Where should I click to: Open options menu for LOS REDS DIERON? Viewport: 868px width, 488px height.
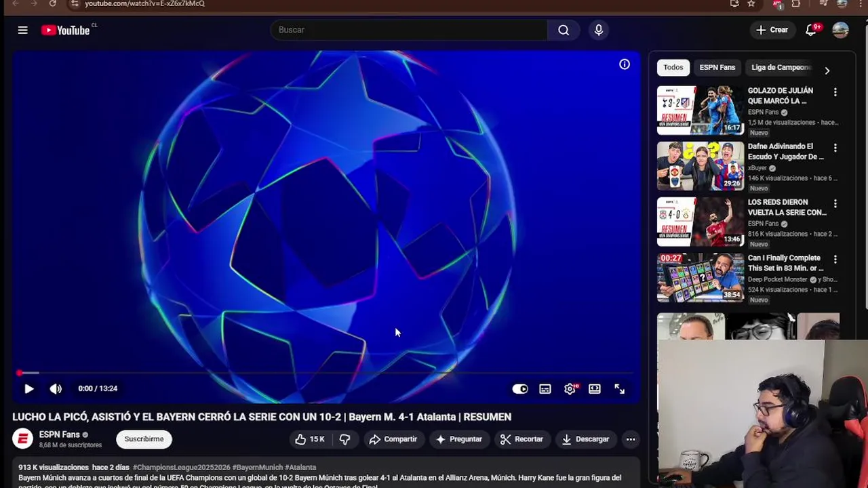pyautogui.click(x=835, y=203)
